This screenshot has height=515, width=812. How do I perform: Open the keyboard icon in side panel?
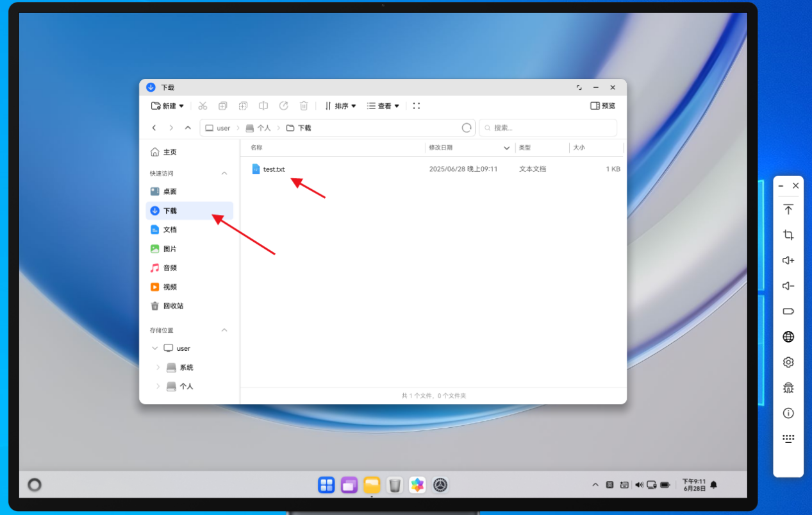coord(788,439)
